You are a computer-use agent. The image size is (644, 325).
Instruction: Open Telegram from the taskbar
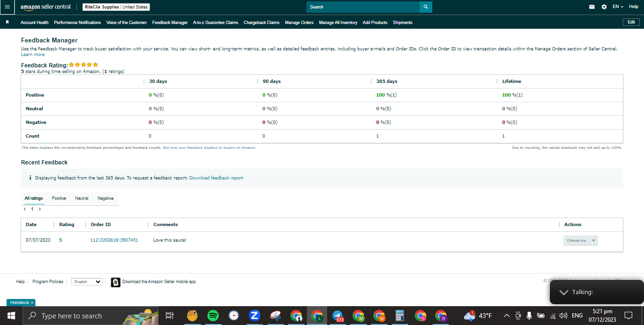click(x=338, y=316)
